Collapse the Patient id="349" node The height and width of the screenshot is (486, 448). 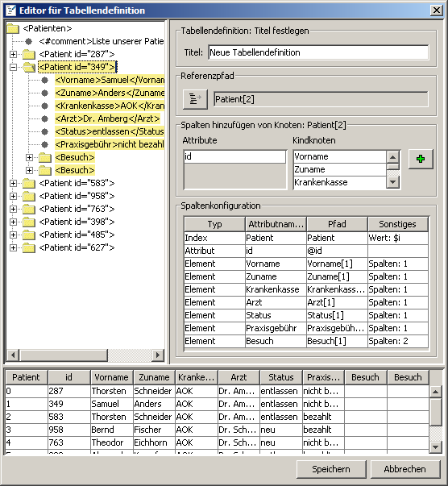(x=13, y=67)
